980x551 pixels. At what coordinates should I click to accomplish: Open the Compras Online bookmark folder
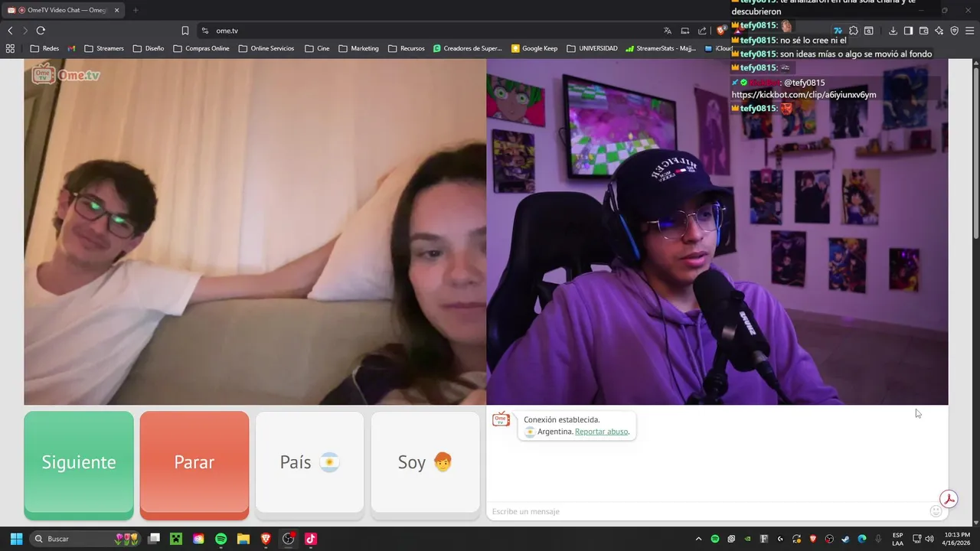click(201, 48)
